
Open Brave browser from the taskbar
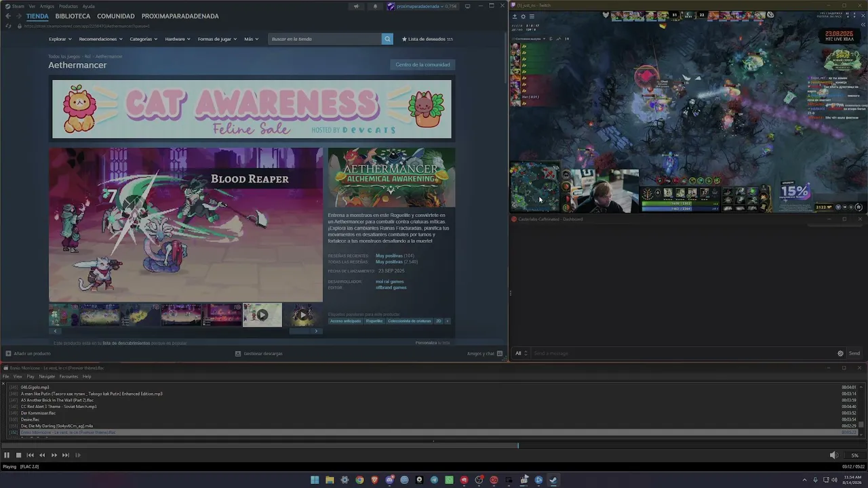coord(374,480)
